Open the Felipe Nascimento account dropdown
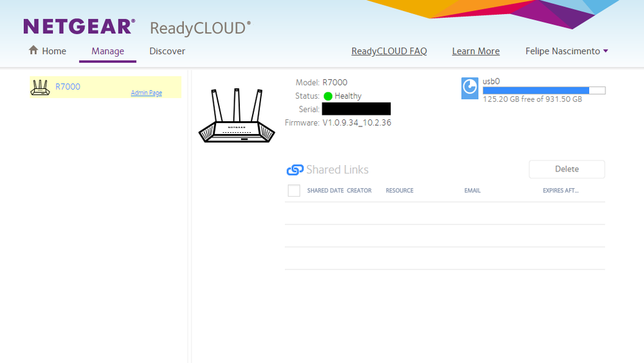Screen dimensions: 644x363 pos(567,51)
